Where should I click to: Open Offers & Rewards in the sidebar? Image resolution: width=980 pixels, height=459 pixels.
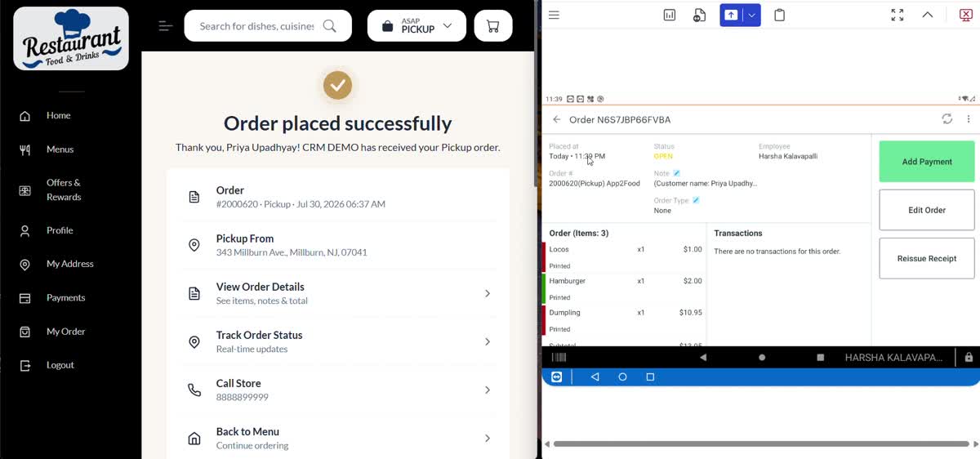(x=64, y=189)
